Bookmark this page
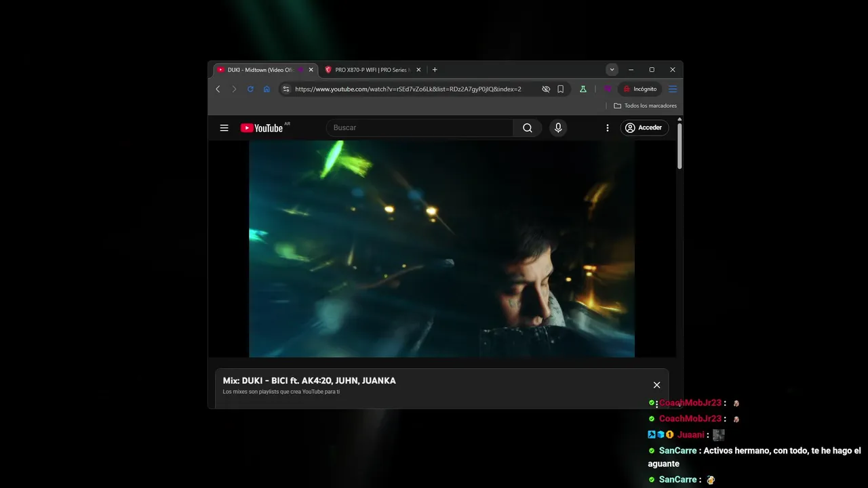 561,89
